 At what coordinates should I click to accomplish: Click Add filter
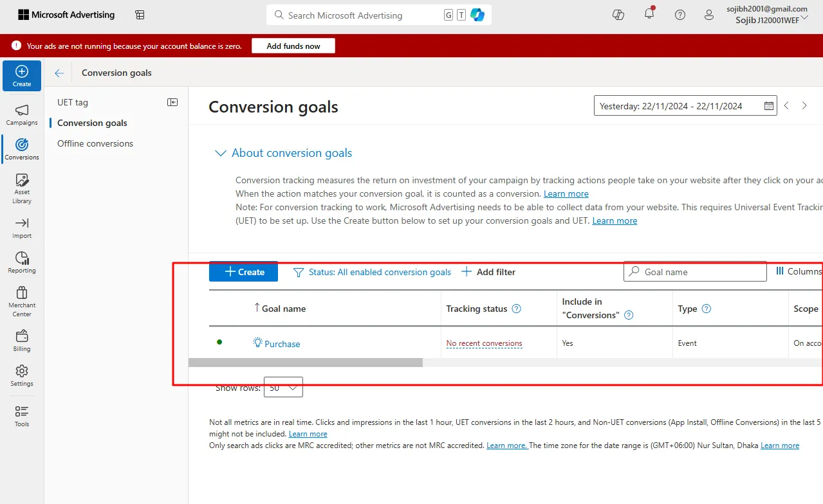[x=488, y=272]
